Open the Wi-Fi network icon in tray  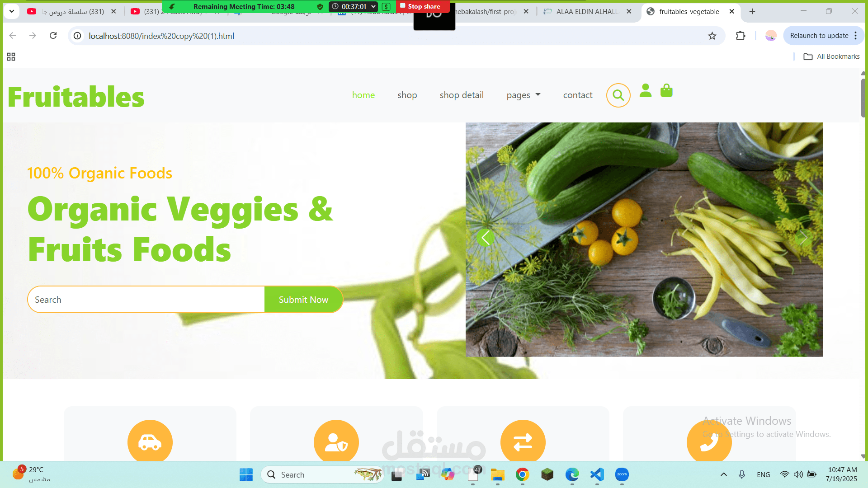tap(785, 474)
